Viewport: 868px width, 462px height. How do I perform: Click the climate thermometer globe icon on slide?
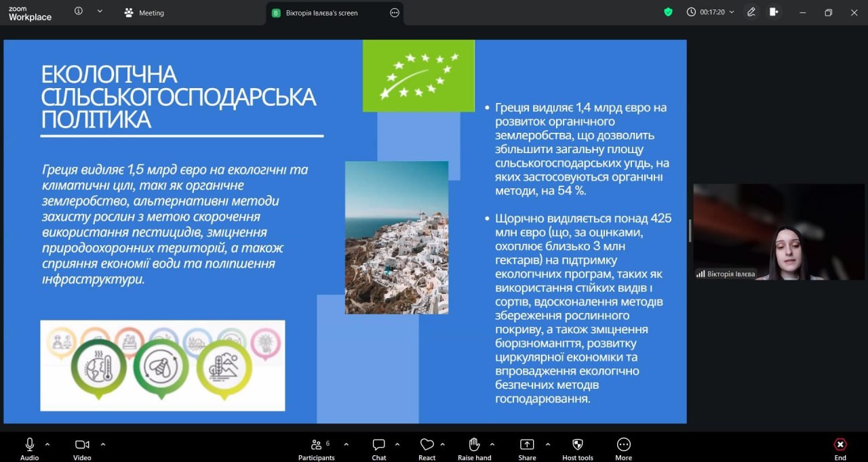coord(99,368)
